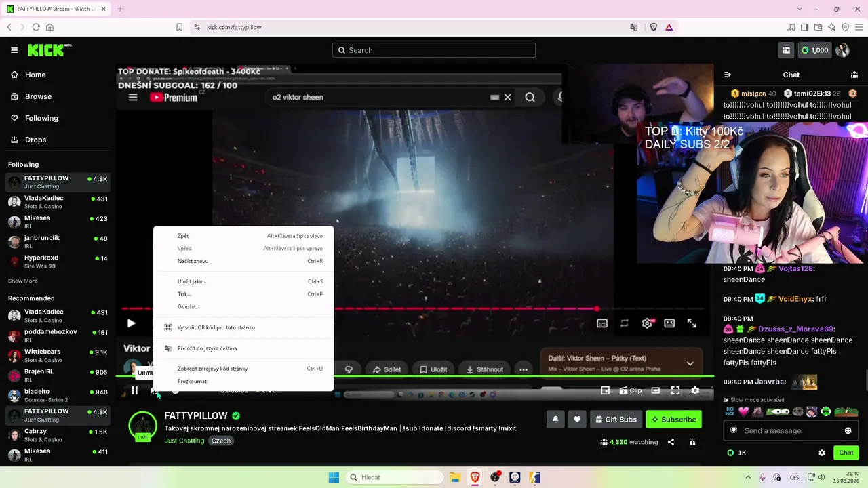Share the stream via share icon
Image resolution: width=868 pixels, height=488 pixels.
(x=671, y=442)
